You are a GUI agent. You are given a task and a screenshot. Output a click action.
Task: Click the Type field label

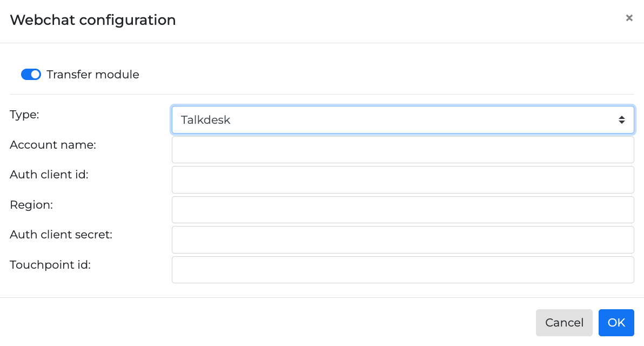click(24, 115)
